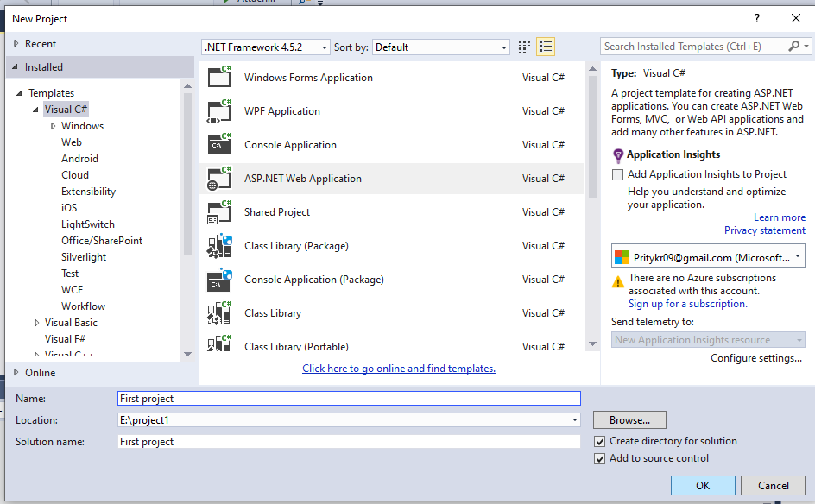This screenshot has width=815, height=504.
Task: Click the tree panel scroll up arrow
Action: pos(187,85)
